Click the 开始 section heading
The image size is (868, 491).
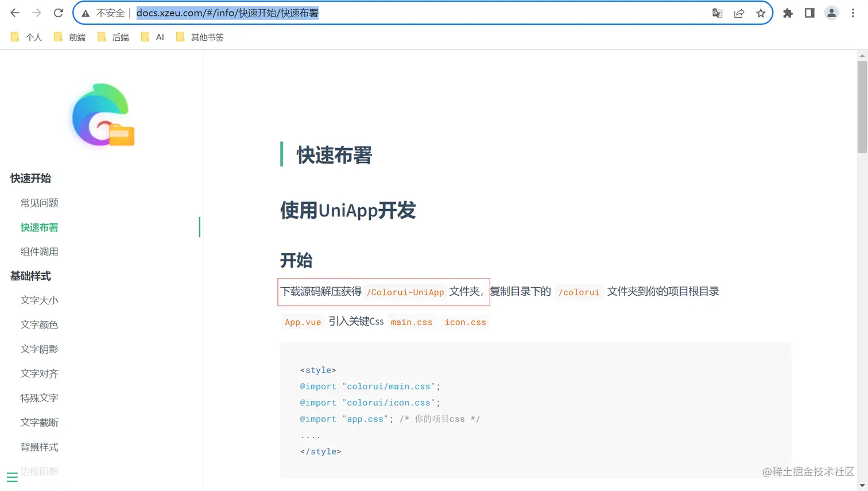coord(296,261)
